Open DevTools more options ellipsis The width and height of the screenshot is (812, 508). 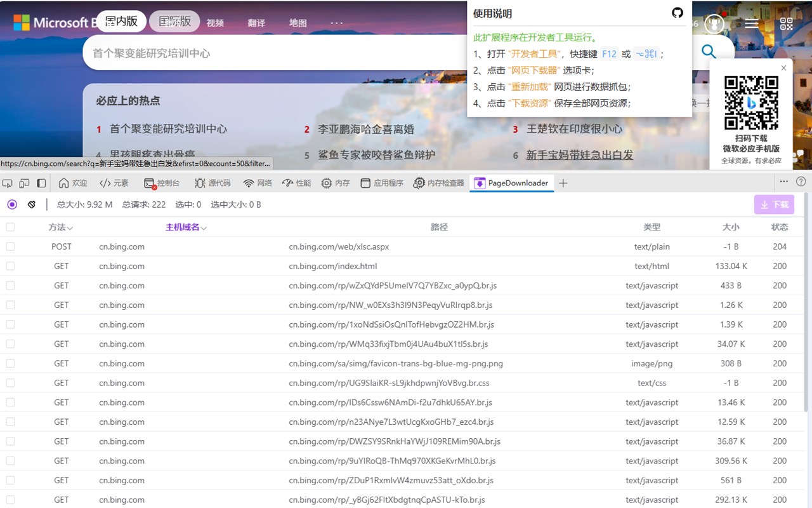(784, 182)
